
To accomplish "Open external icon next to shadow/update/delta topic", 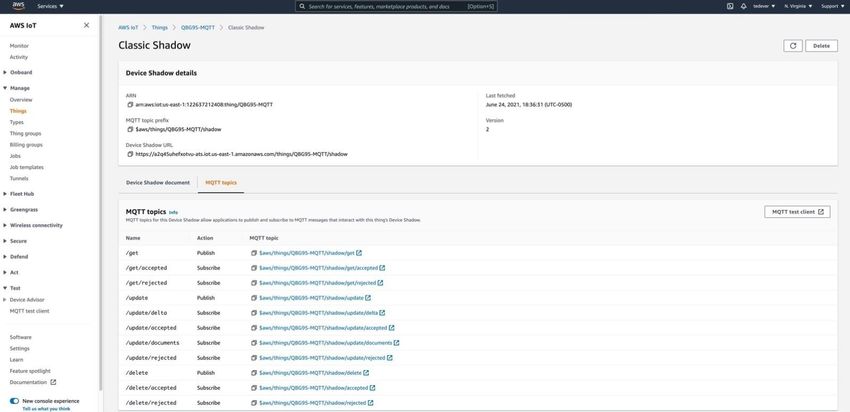I will (382, 313).
